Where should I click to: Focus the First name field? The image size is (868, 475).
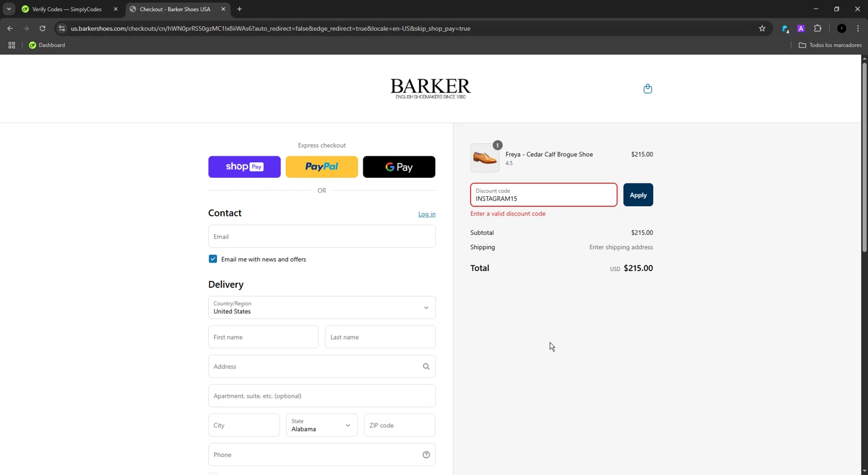263,337
